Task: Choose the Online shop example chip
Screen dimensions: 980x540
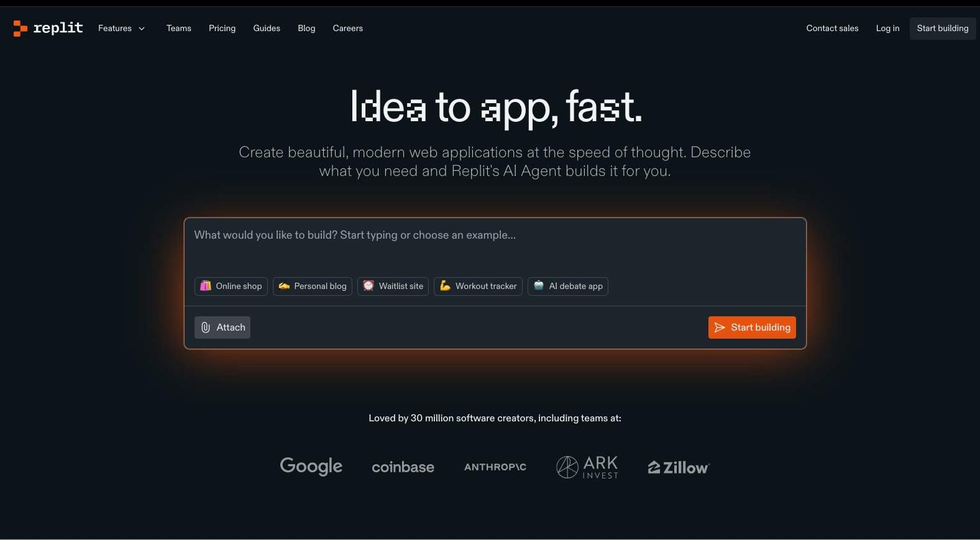Action: click(x=231, y=286)
